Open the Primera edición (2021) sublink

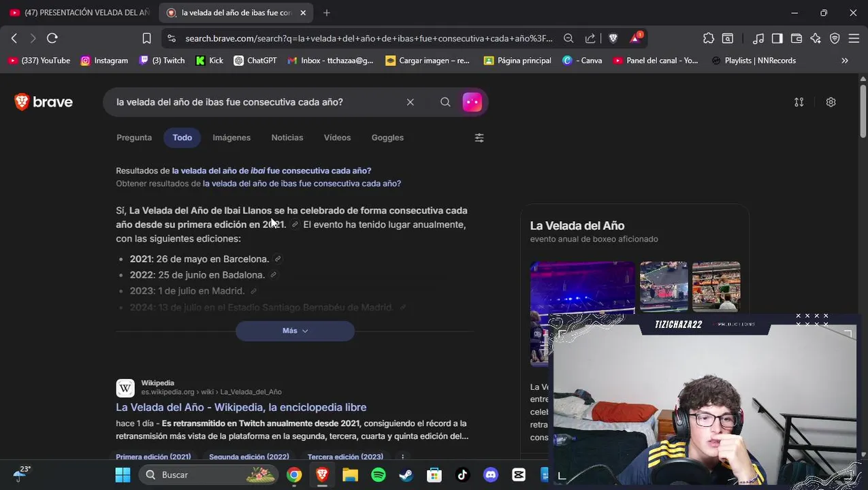point(153,457)
